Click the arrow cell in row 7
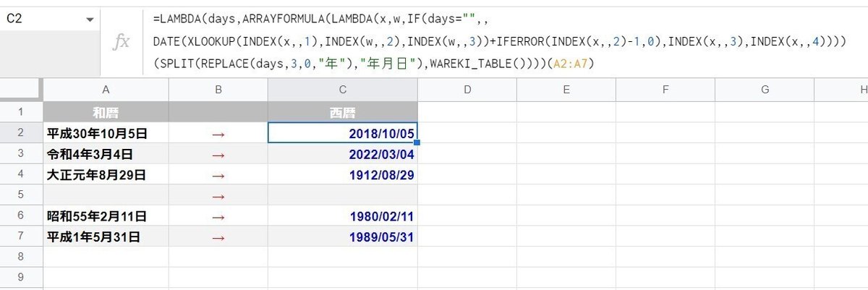Viewport: 868px width, 290px height. tap(218, 236)
